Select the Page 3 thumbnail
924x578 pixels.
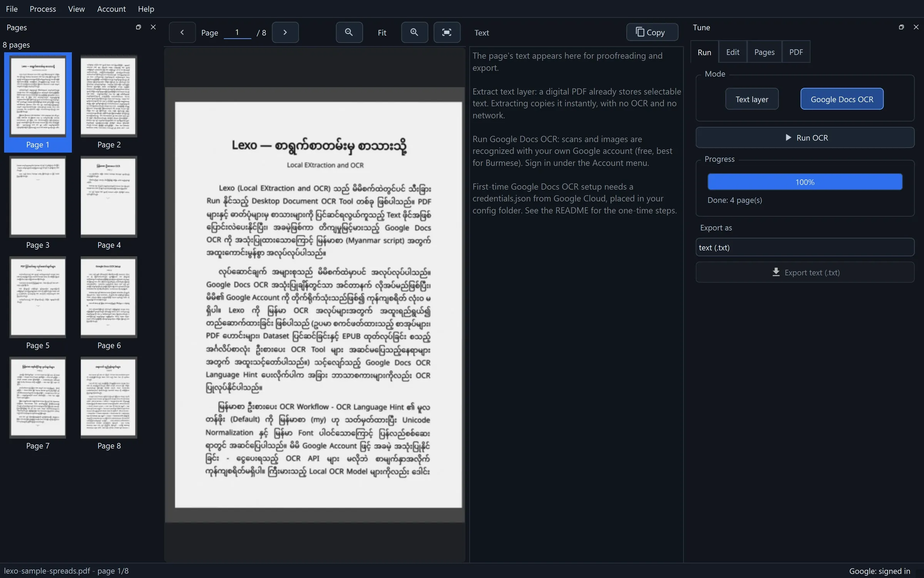[38, 203]
